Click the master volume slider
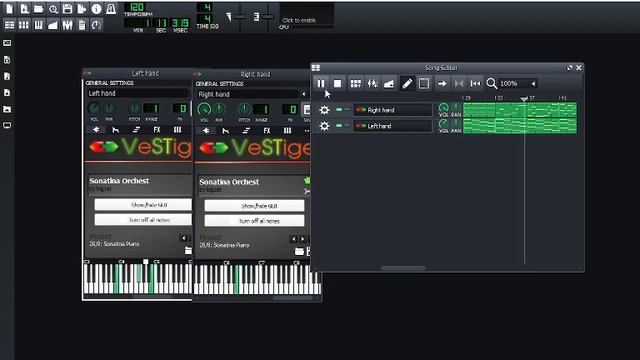Viewport: 640px width, 360px height. pos(240,17)
